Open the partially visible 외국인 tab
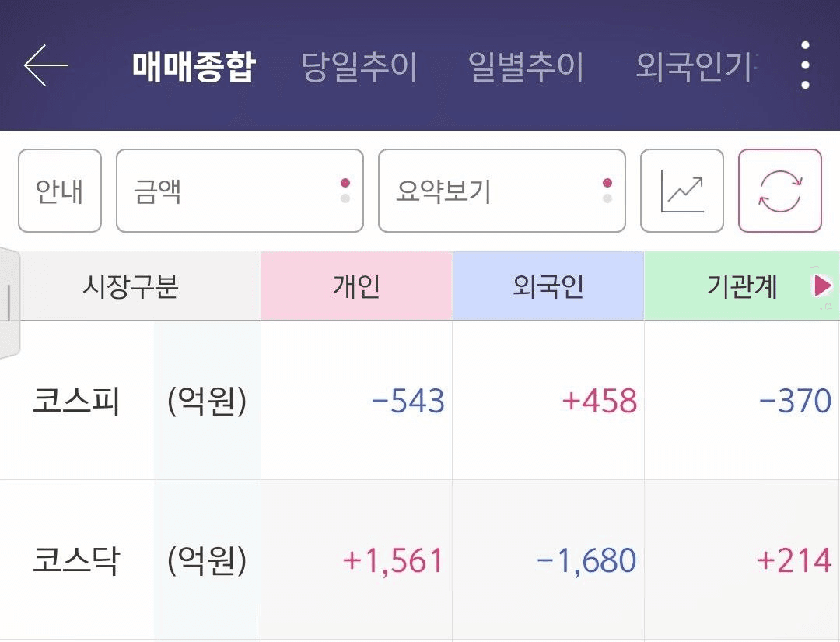The width and height of the screenshot is (840, 642). 697,67
